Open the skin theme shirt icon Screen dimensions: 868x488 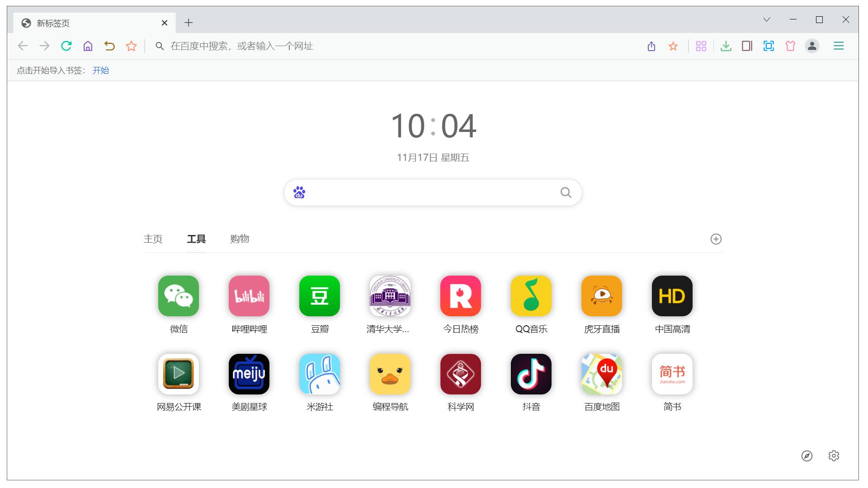[790, 46]
